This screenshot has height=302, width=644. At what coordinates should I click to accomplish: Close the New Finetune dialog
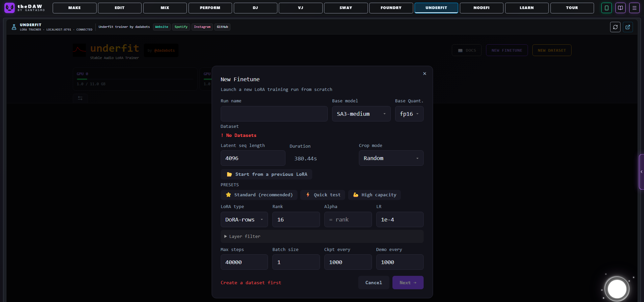click(x=425, y=73)
